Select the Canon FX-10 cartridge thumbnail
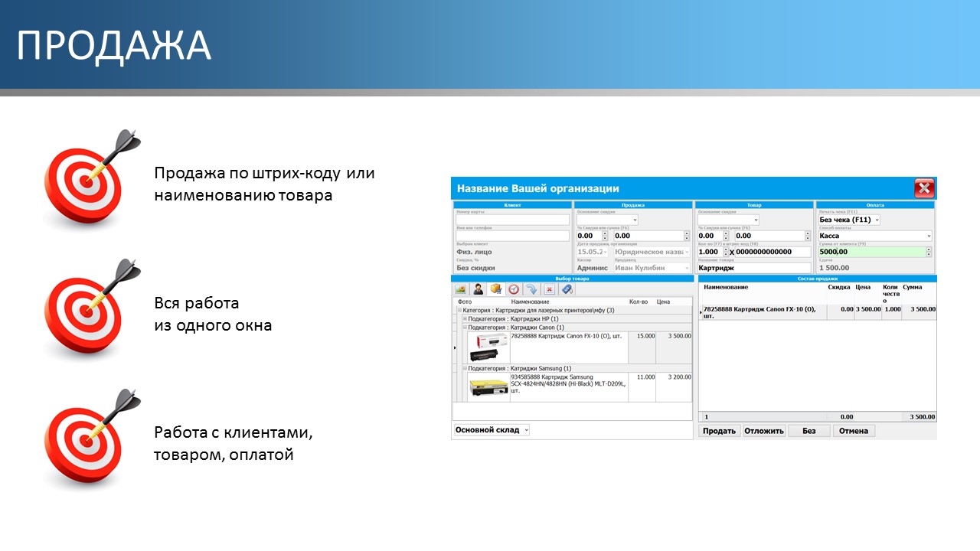Screen dimensions: 980x551 pyautogui.click(x=488, y=348)
